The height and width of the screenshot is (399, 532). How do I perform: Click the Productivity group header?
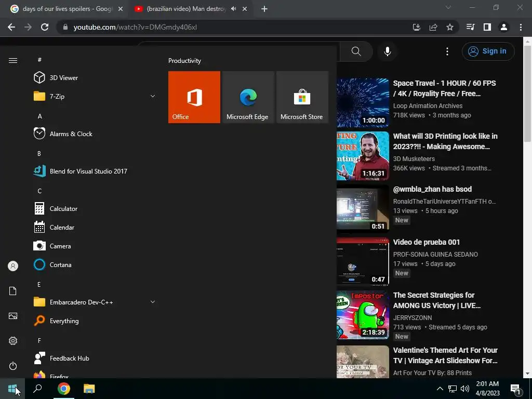tap(184, 61)
